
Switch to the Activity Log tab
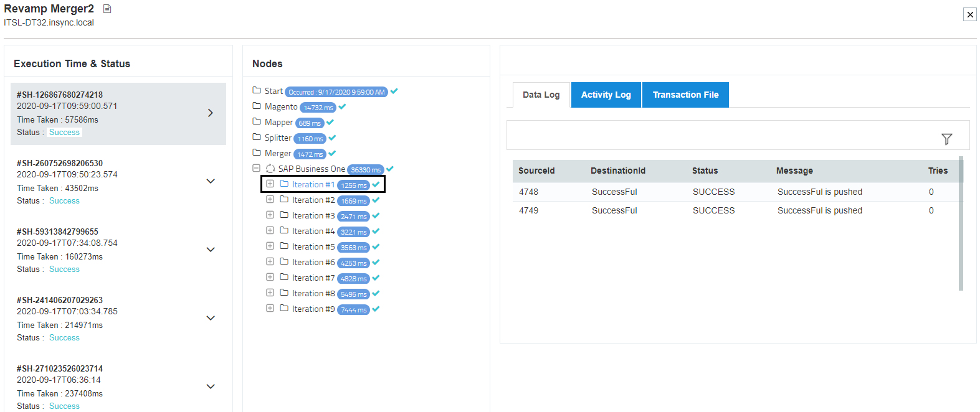pyautogui.click(x=606, y=95)
